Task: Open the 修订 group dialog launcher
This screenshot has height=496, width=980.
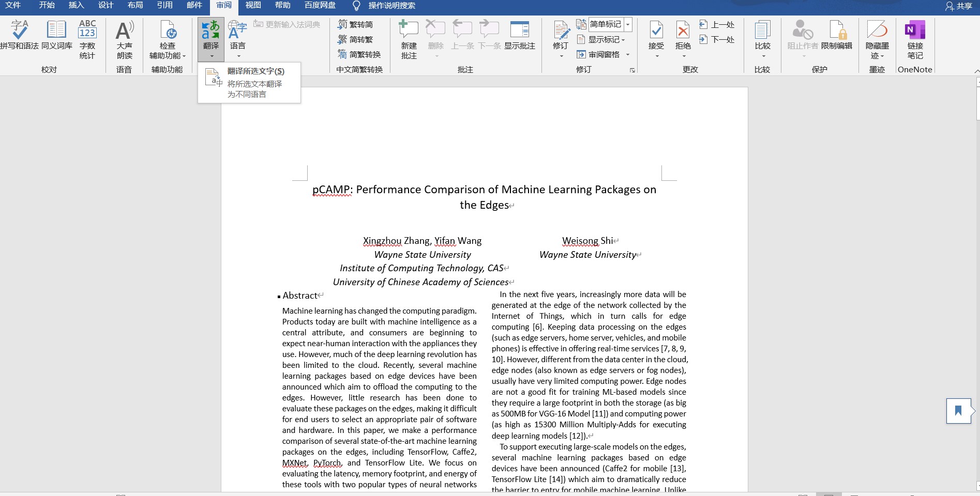Action: click(x=632, y=70)
